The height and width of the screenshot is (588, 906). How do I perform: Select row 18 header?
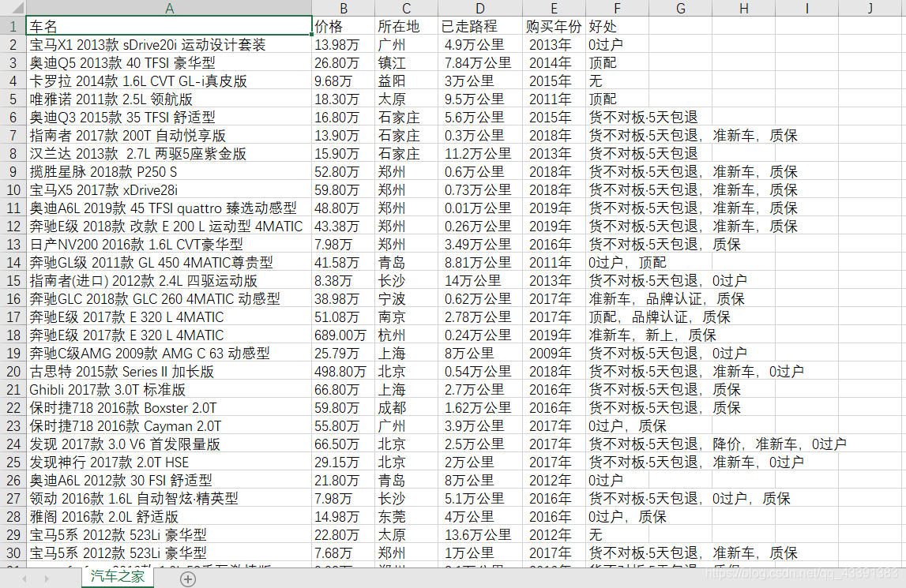point(13,335)
